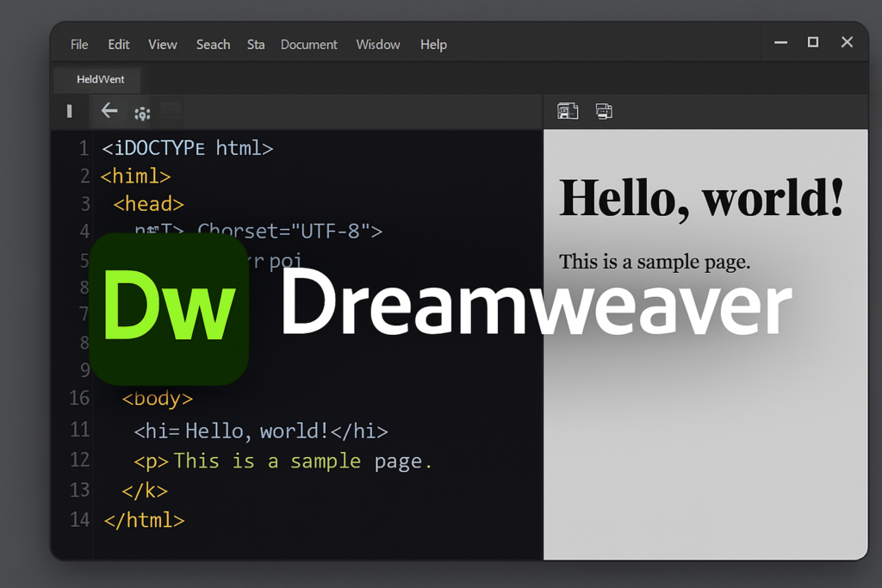Screen dimensions: 882x588
Task: Open the Seach menu
Action: coord(213,45)
